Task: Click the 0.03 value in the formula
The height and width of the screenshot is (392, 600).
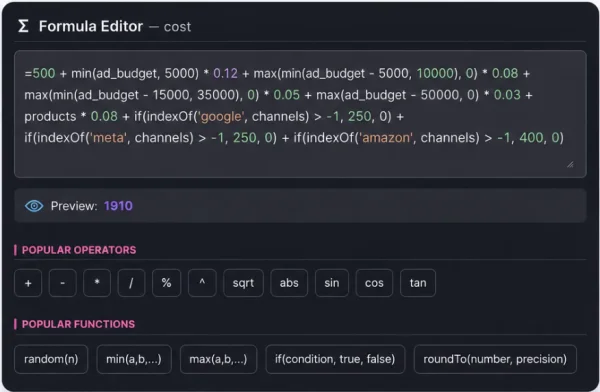Action: point(507,95)
